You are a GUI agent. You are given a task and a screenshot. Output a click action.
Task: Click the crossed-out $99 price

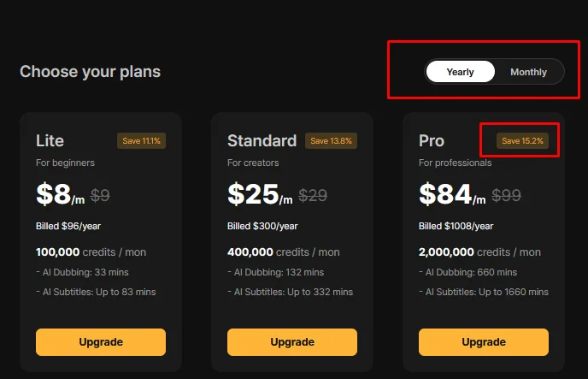pos(506,195)
